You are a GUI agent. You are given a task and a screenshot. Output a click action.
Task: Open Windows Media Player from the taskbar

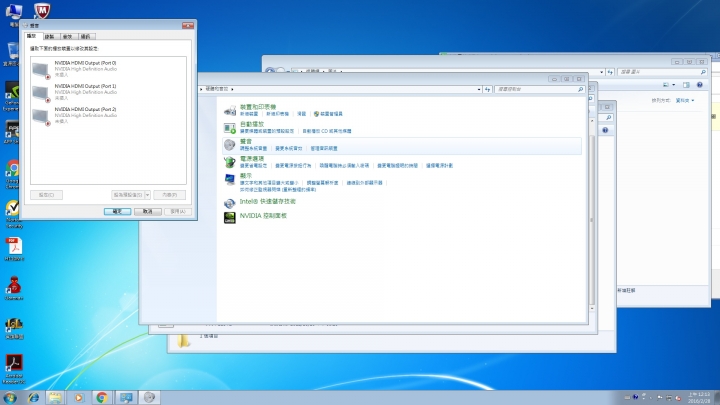[x=79, y=398]
